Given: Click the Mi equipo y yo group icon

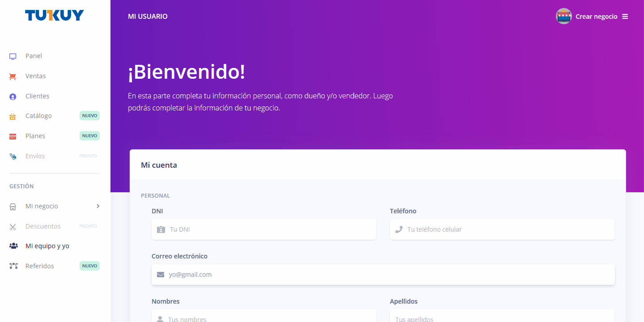Looking at the screenshot, I should 13,246.
